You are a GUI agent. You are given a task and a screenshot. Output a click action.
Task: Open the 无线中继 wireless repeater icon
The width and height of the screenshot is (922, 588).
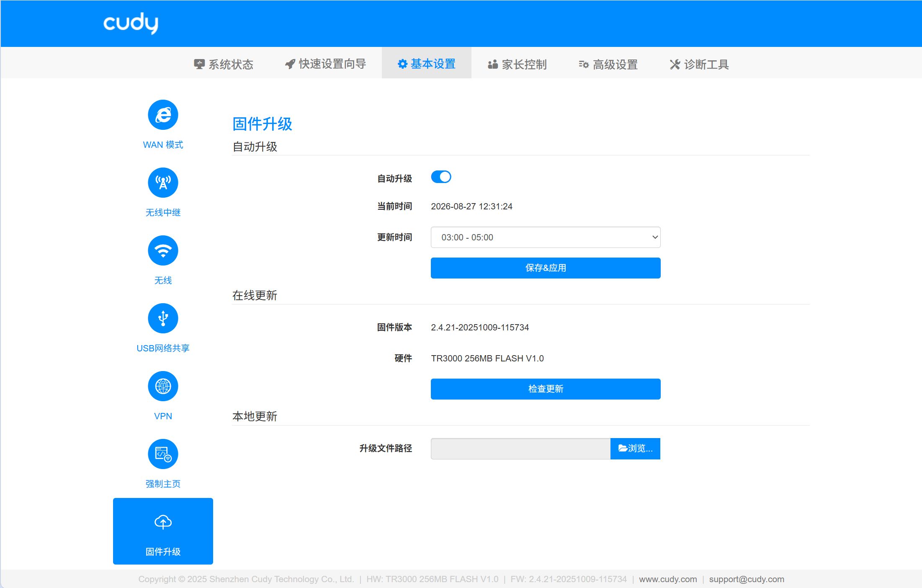(163, 183)
